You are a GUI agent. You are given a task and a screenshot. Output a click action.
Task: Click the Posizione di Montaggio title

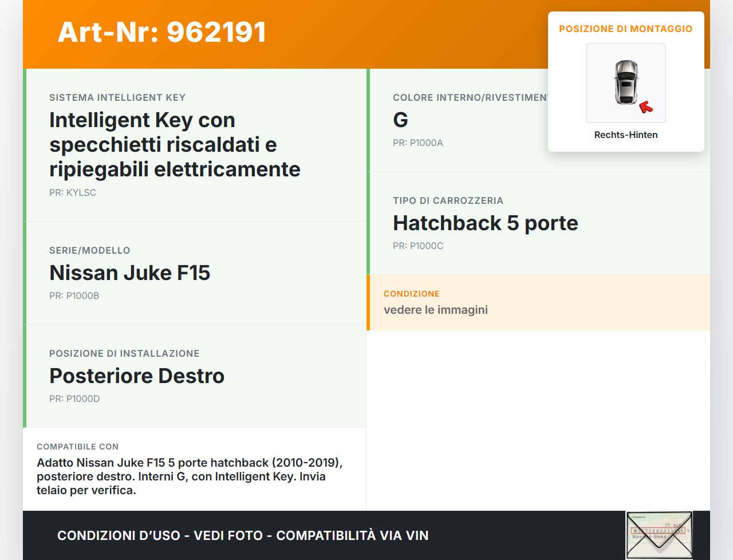click(x=625, y=29)
